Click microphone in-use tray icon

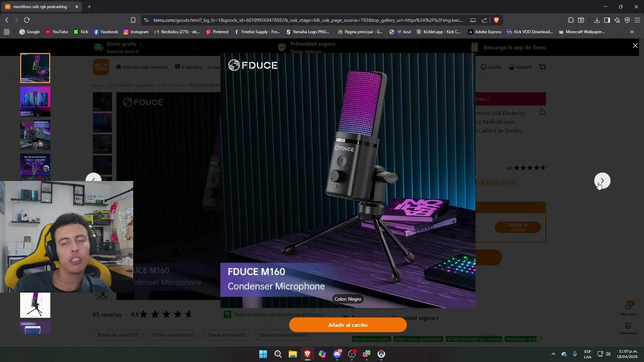(575, 354)
